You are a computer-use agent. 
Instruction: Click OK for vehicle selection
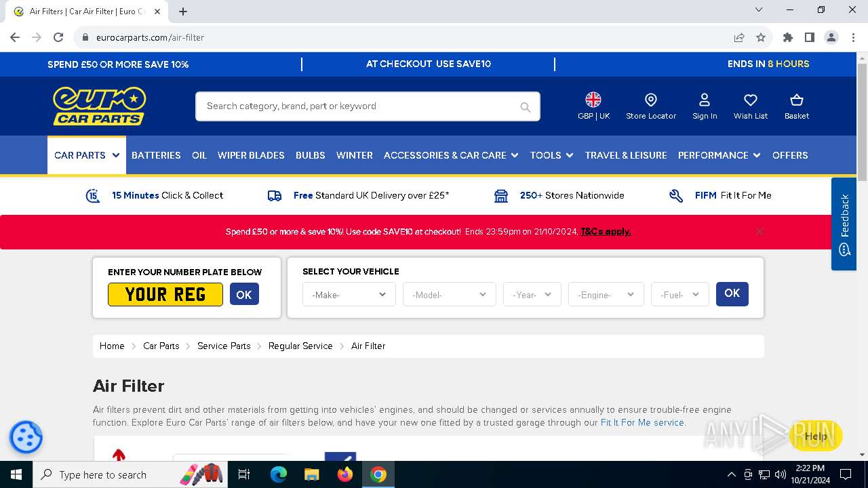pyautogui.click(x=732, y=293)
